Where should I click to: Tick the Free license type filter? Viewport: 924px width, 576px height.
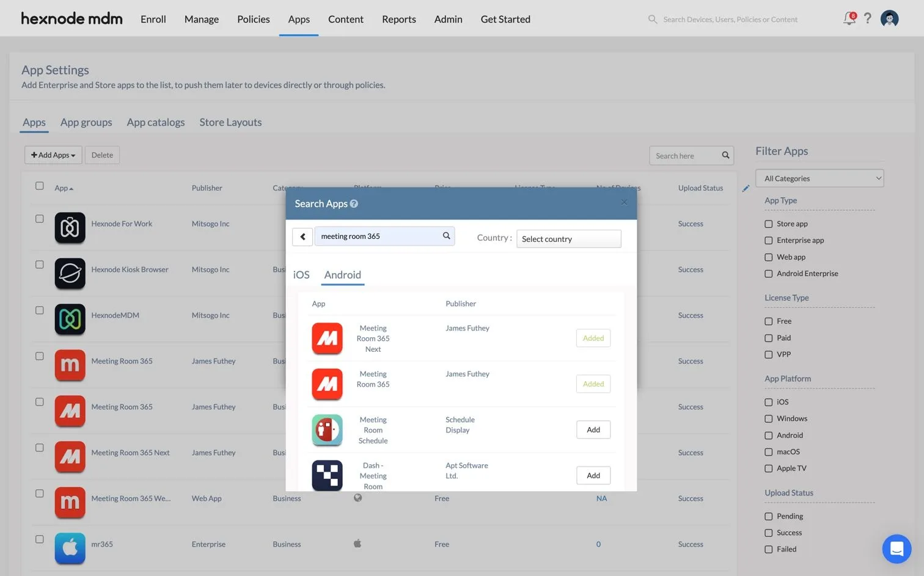click(x=769, y=321)
